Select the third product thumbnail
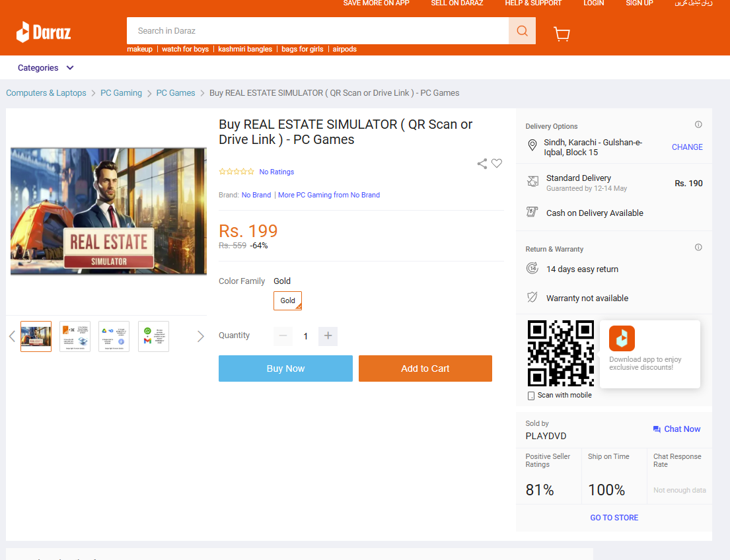 (x=114, y=336)
